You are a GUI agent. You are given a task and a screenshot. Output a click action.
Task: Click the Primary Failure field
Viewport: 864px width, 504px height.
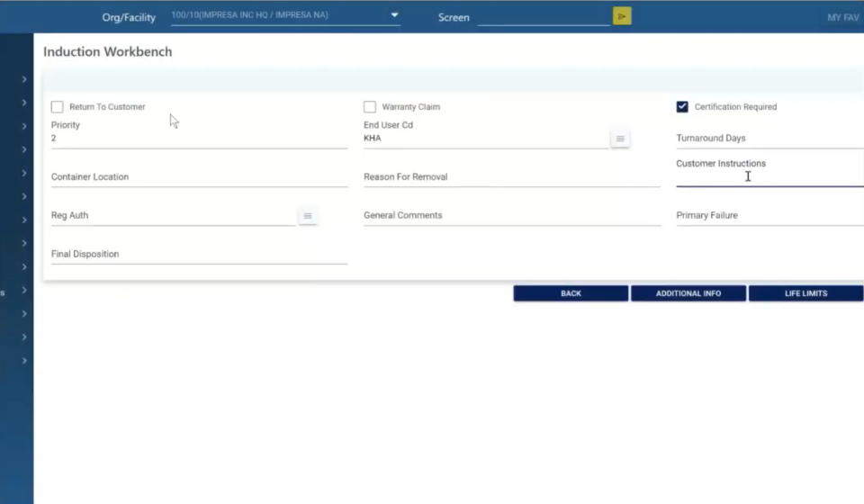pos(769,215)
